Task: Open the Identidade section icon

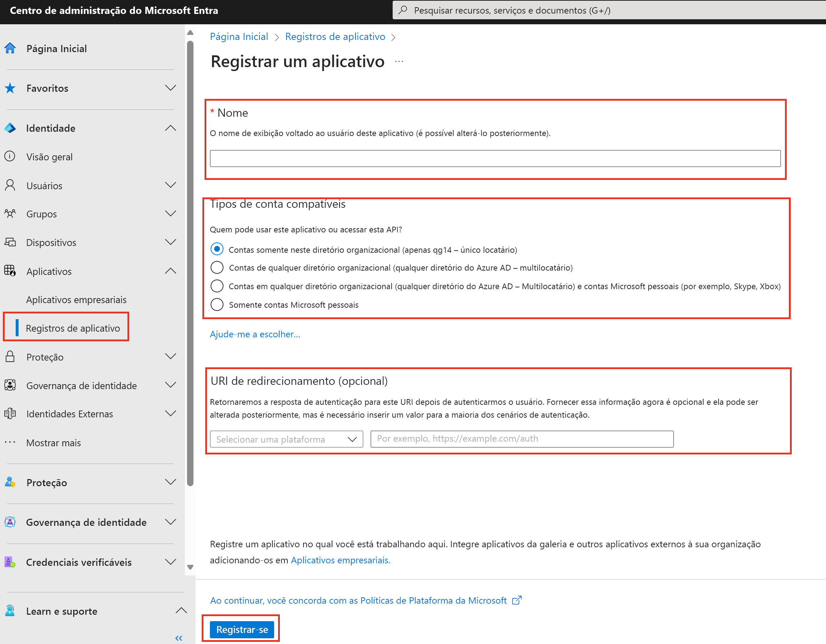Action: (10, 128)
